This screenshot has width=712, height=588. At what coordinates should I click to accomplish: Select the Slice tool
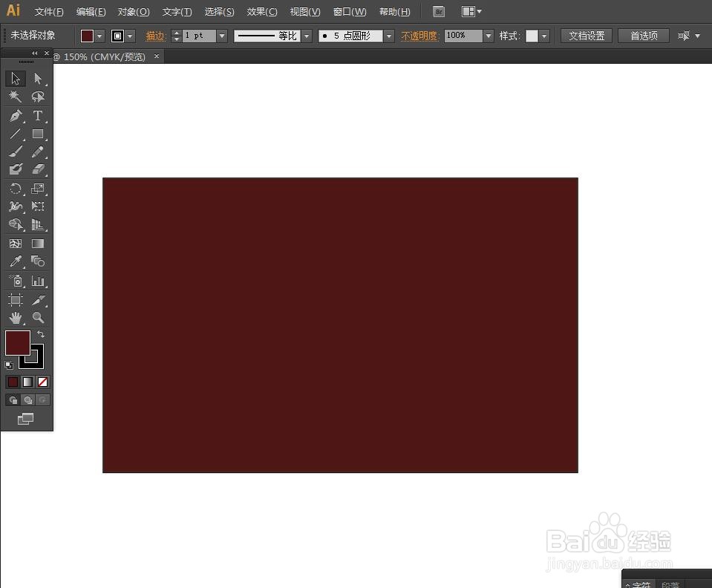(x=38, y=300)
